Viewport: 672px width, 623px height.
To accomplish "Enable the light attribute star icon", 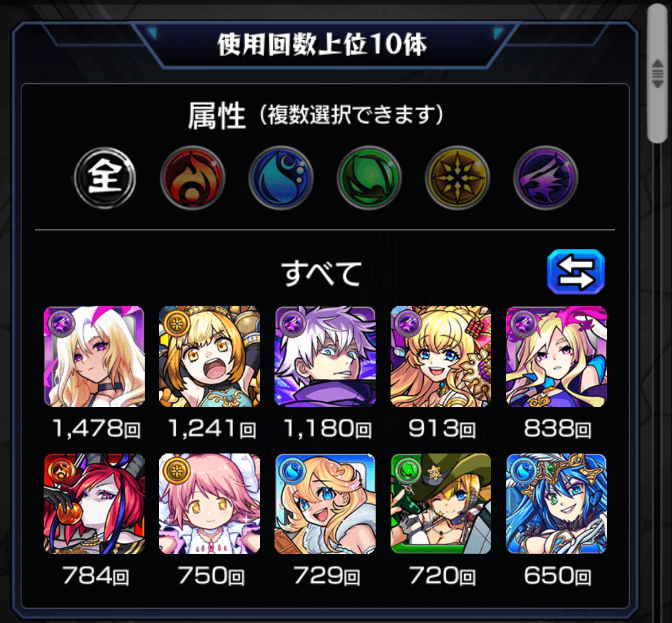I will [x=457, y=178].
